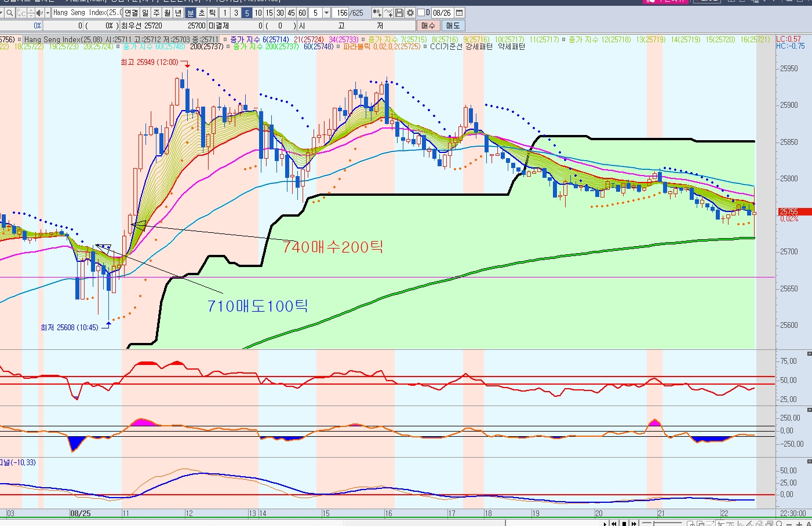Toggle the D checkbox beside date field
The image size is (812, 526).
pos(421,13)
